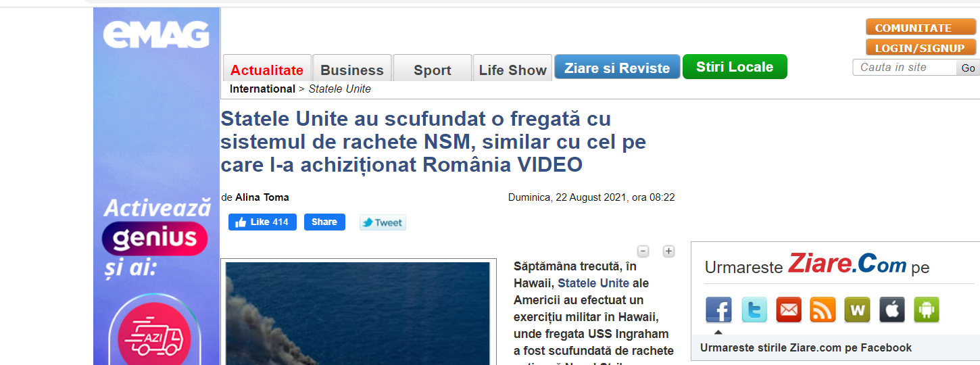Viewport: 980px width, 365px height.
Task: Click the Ziare.Com logo in sidebar
Action: [x=848, y=264]
